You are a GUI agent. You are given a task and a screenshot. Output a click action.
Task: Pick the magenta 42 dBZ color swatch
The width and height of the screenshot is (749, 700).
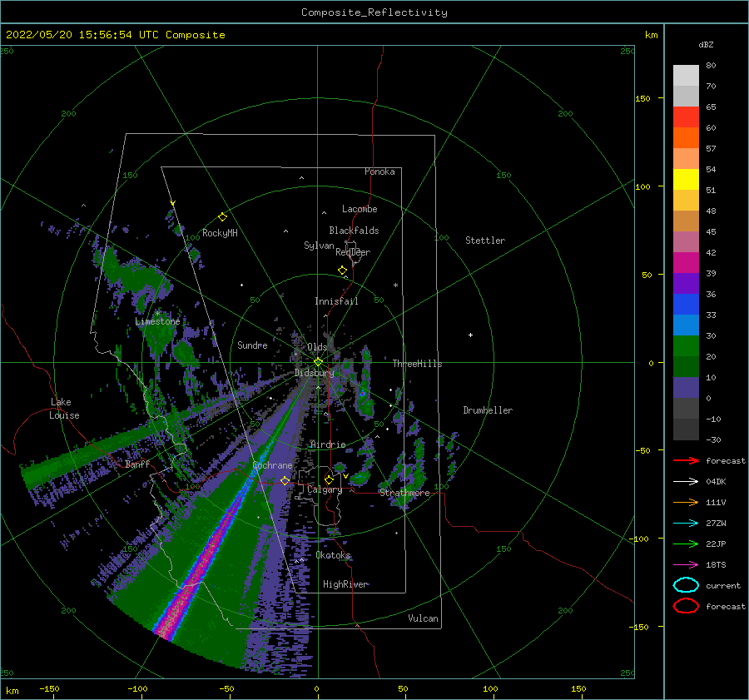[x=686, y=262]
